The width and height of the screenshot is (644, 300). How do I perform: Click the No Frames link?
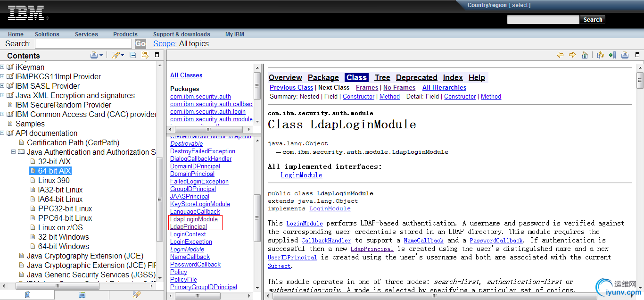pyautogui.click(x=399, y=87)
